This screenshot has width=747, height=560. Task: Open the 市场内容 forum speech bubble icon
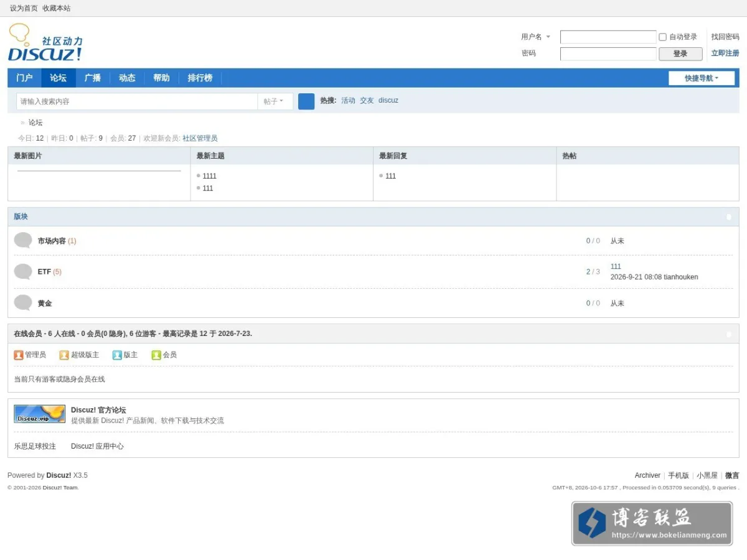(x=23, y=240)
